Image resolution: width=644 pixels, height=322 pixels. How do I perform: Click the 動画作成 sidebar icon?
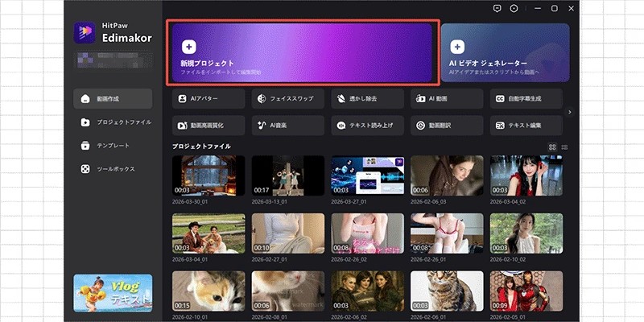85,99
